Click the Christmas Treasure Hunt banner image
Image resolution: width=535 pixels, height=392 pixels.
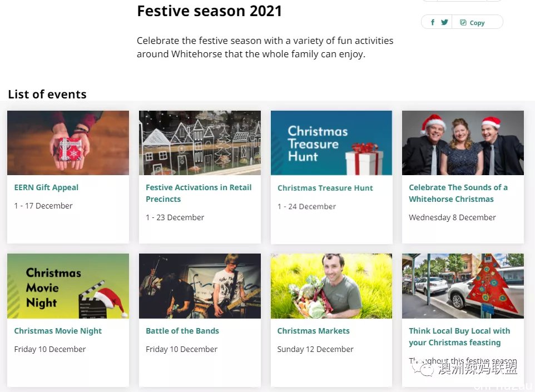click(331, 142)
